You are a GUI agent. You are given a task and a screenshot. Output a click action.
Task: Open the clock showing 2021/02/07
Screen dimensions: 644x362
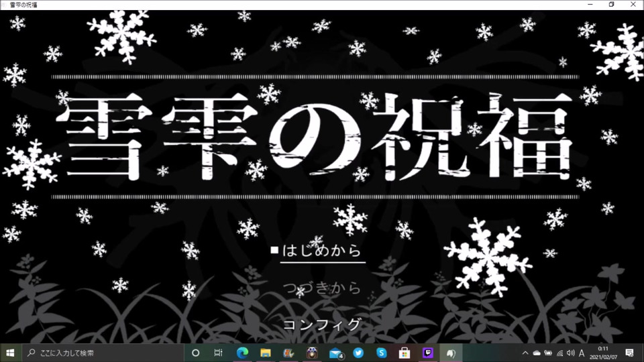point(603,353)
